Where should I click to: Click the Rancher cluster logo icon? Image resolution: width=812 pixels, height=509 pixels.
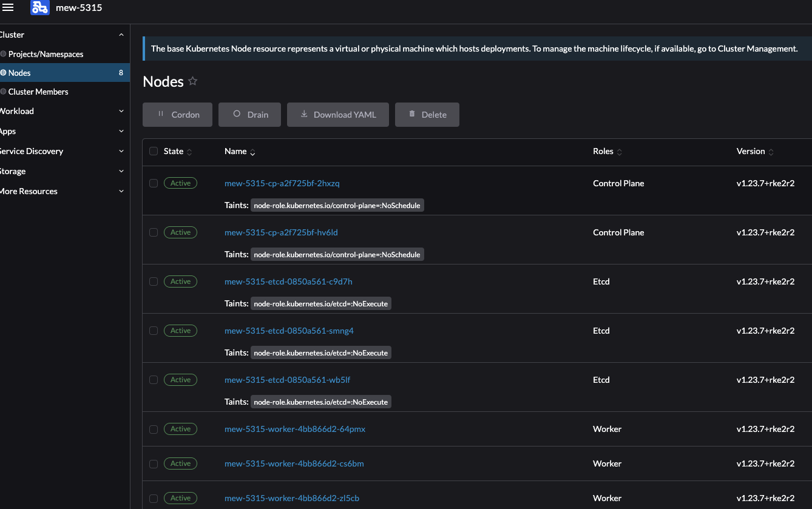point(39,7)
